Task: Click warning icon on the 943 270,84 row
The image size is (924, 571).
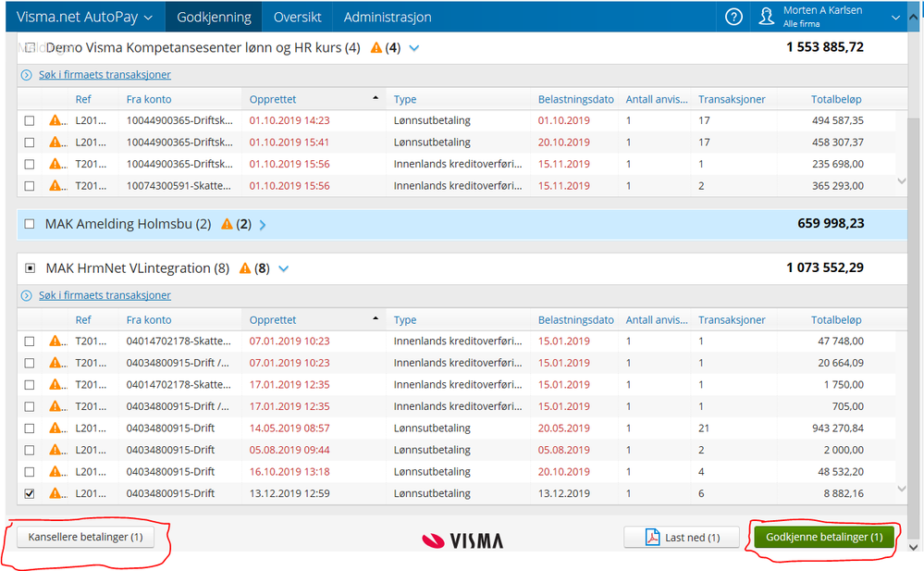Action: pyautogui.click(x=55, y=428)
